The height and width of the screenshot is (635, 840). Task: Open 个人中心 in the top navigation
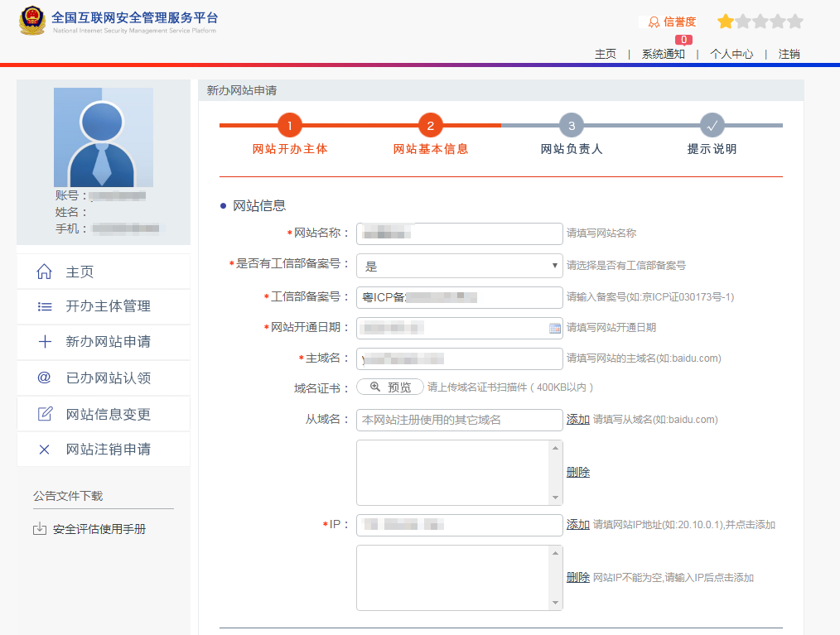tap(731, 54)
